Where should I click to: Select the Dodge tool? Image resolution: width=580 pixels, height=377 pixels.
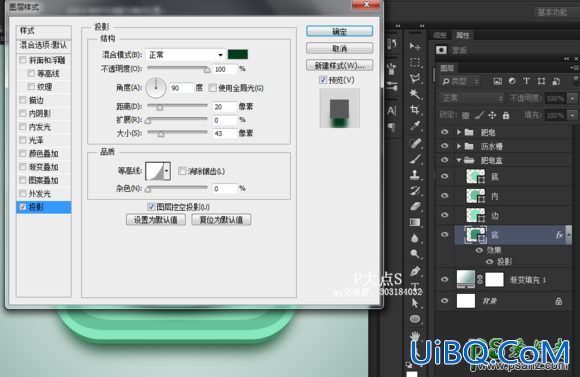tap(415, 254)
